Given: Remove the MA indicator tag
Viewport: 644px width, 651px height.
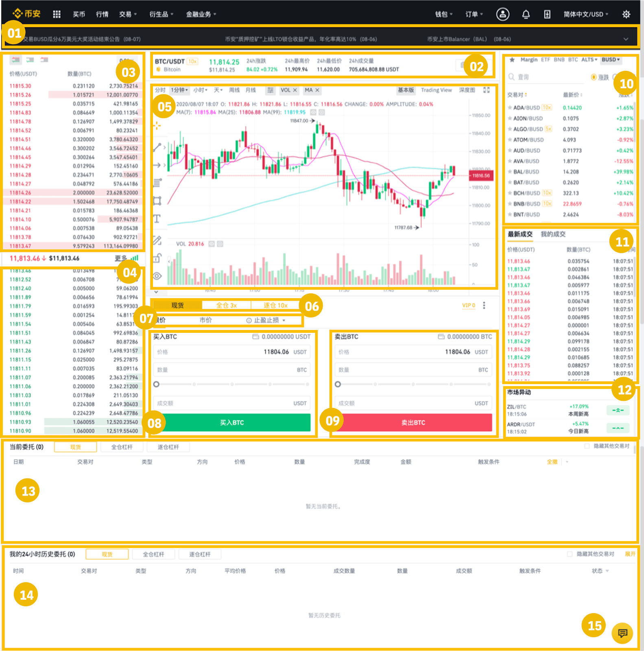Looking at the screenshot, I should click(317, 90).
